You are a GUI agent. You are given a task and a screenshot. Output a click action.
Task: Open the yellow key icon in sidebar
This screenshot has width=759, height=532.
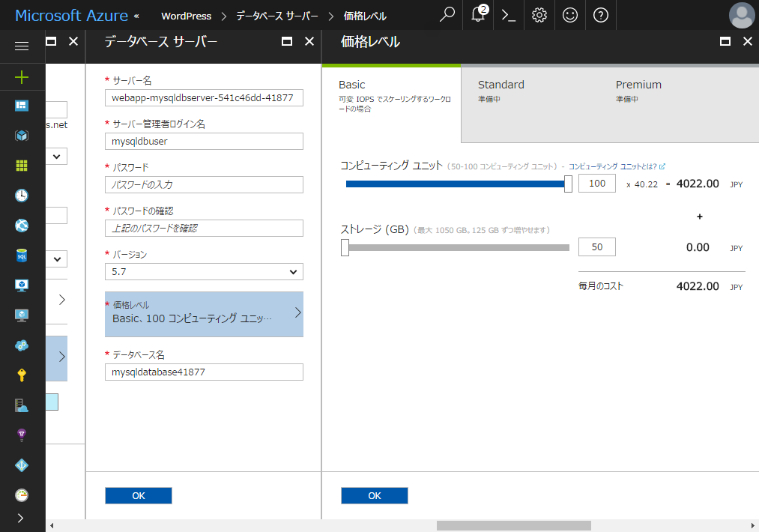(x=22, y=375)
